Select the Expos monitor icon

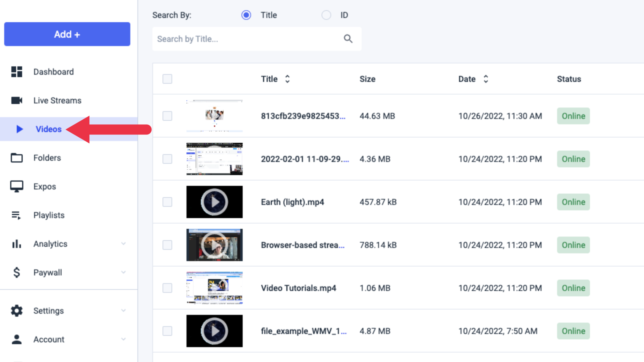click(x=16, y=186)
